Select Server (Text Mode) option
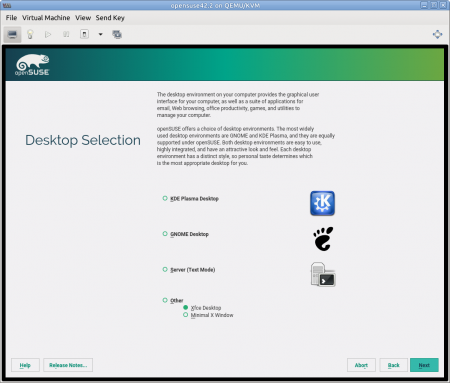The height and width of the screenshot is (383, 450). click(x=188, y=269)
